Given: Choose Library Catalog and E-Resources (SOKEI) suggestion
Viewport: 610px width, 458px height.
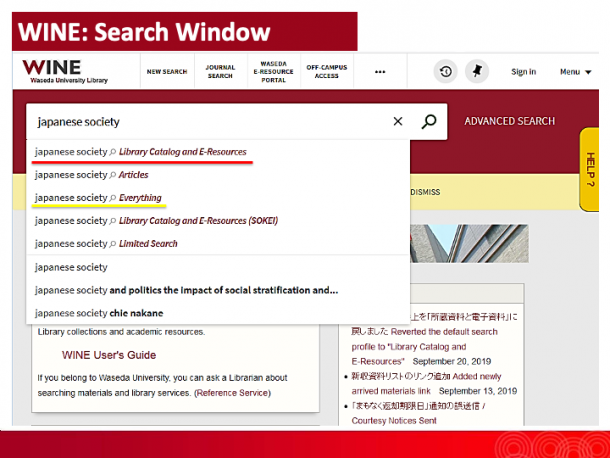Looking at the screenshot, I should 218,221.
